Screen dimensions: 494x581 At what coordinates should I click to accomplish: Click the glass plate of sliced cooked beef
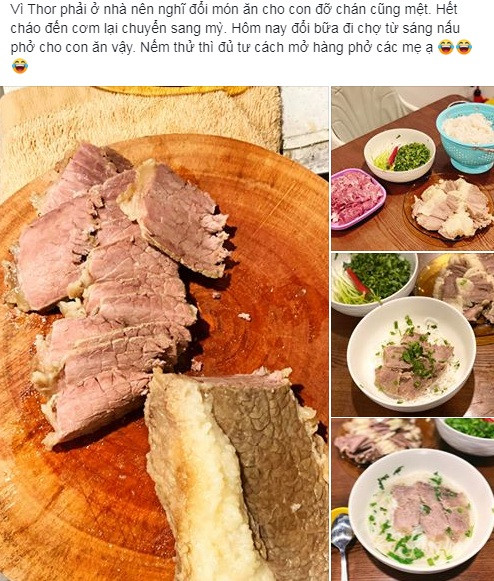451,209
